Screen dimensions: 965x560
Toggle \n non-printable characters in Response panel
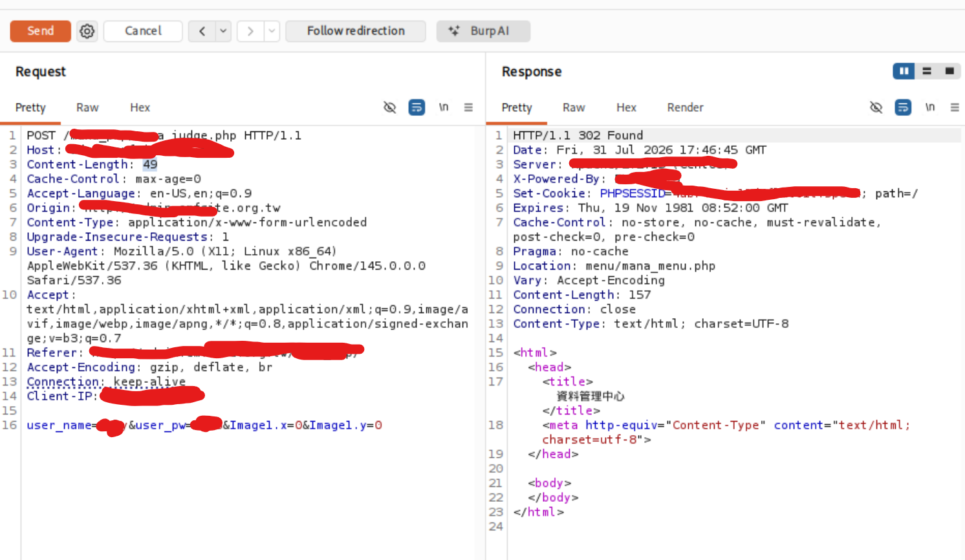tap(930, 107)
